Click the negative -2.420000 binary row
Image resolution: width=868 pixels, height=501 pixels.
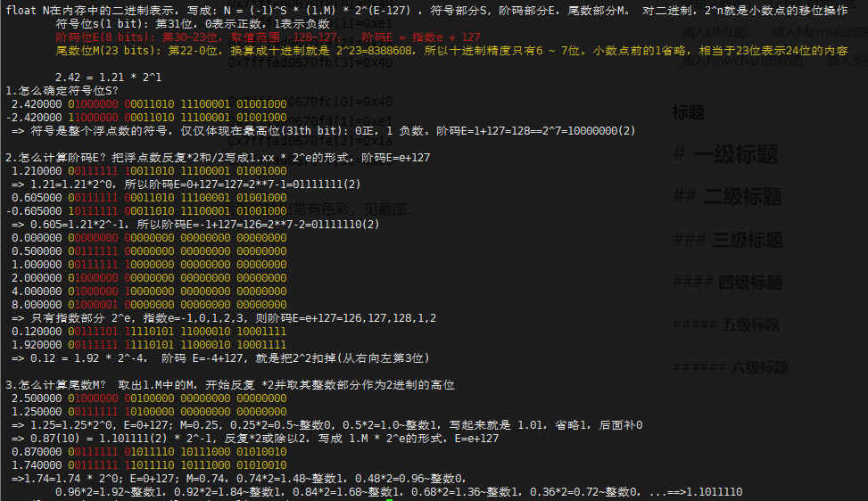[146, 118]
